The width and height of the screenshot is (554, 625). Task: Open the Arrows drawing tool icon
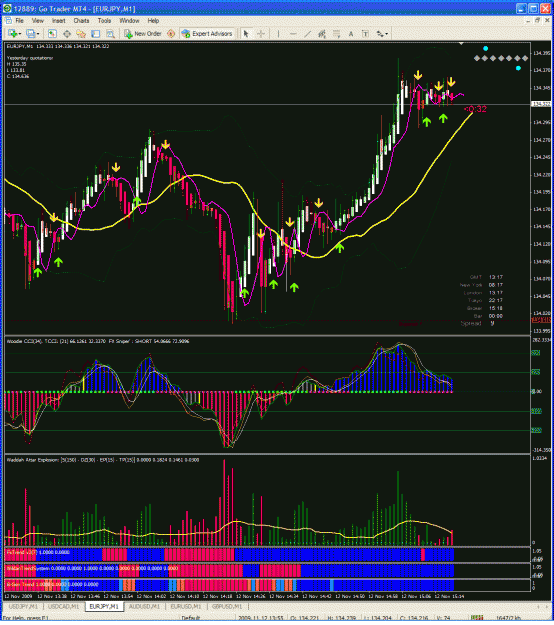[x=379, y=34]
